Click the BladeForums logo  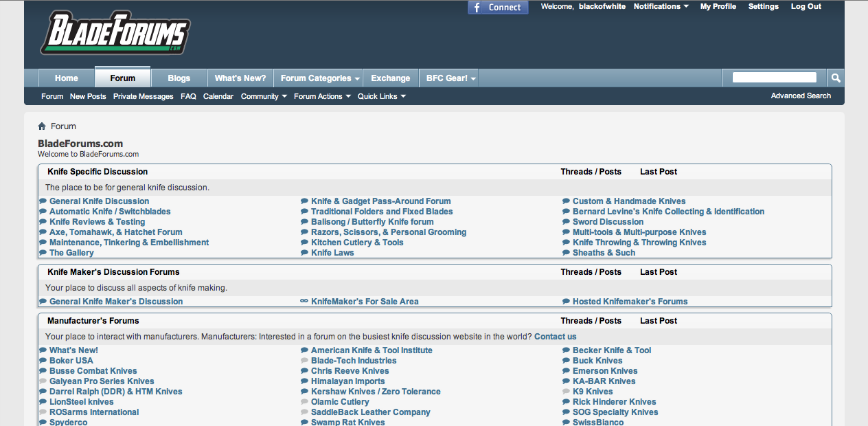[x=115, y=34]
